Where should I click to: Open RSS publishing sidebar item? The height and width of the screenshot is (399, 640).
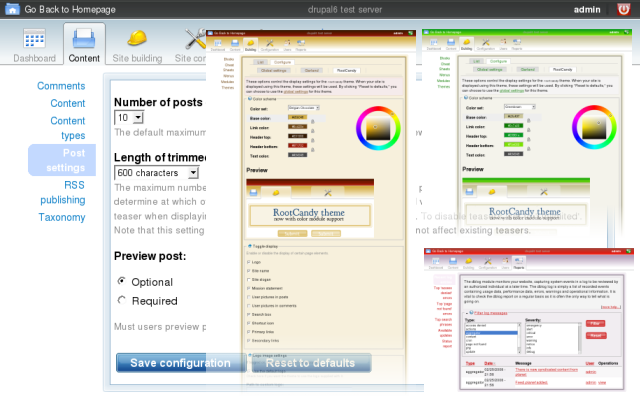[63, 193]
